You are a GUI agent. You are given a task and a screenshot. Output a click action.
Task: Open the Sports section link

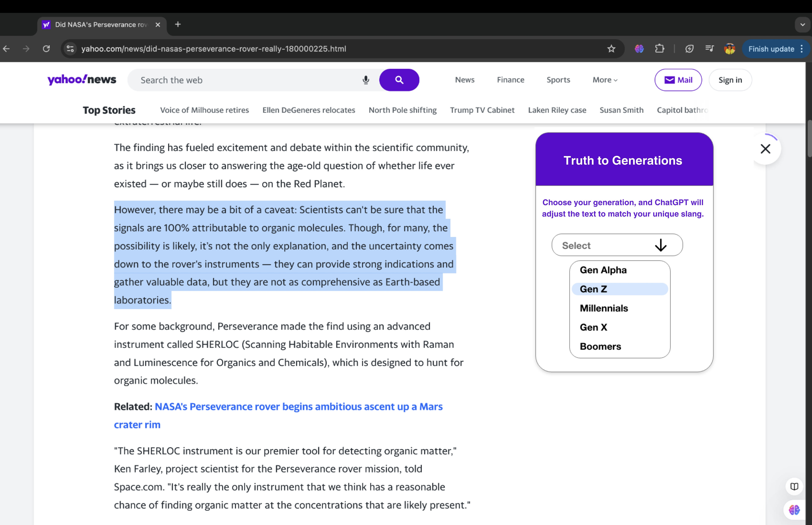pyautogui.click(x=558, y=80)
